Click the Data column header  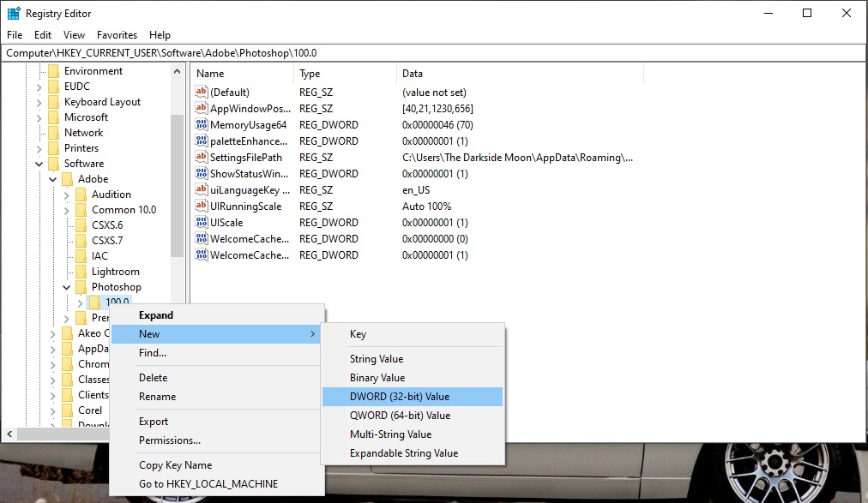pyautogui.click(x=520, y=74)
